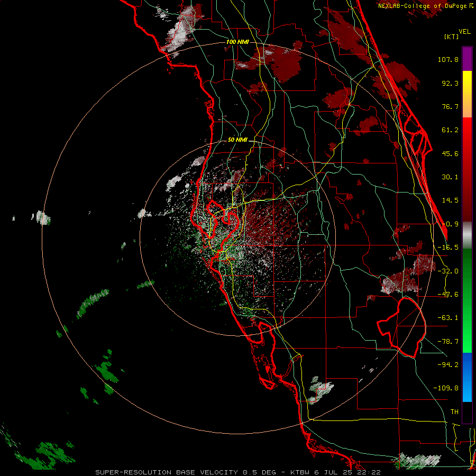The height and width of the screenshot is (476, 476).
Task: Click the VEL legend title
Action: coord(464,32)
